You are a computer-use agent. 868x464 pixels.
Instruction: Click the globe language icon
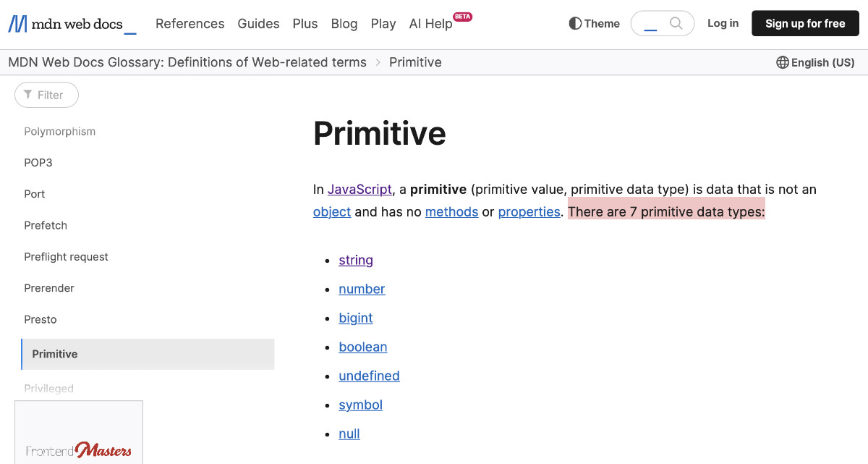click(x=783, y=62)
